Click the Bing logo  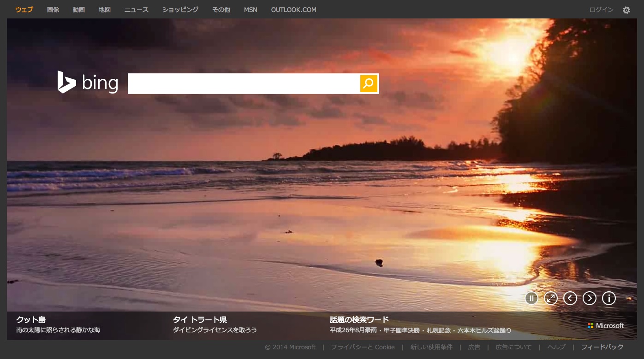click(x=88, y=82)
